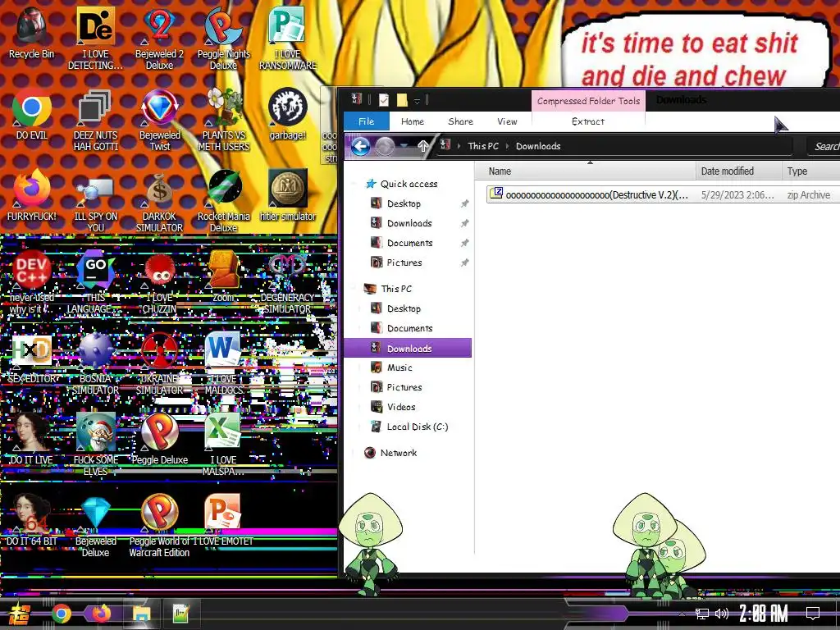Screen dimensions: 840x630
Task: Switch to the Share ribbon tab
Action: click(461, 121)
